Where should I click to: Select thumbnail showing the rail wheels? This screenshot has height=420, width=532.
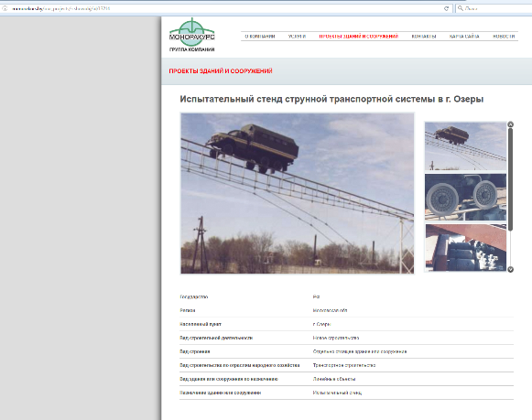(x=465, y=197)
